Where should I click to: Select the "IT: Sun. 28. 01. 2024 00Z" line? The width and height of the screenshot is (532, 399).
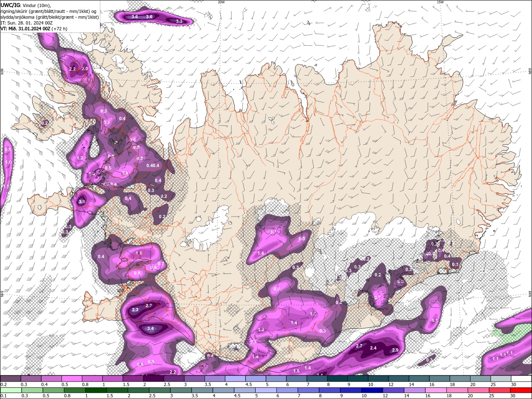click(x=27, y=23)
